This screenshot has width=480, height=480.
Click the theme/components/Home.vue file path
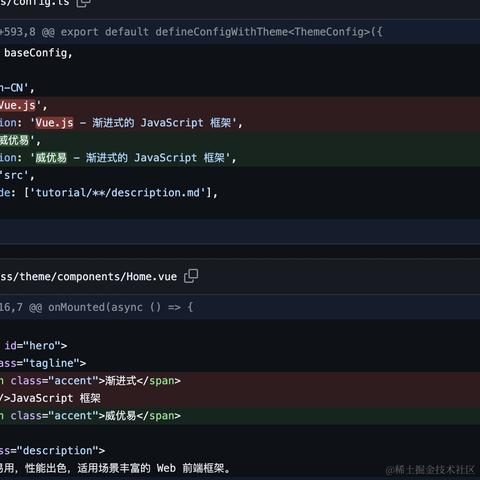(88, 277)
